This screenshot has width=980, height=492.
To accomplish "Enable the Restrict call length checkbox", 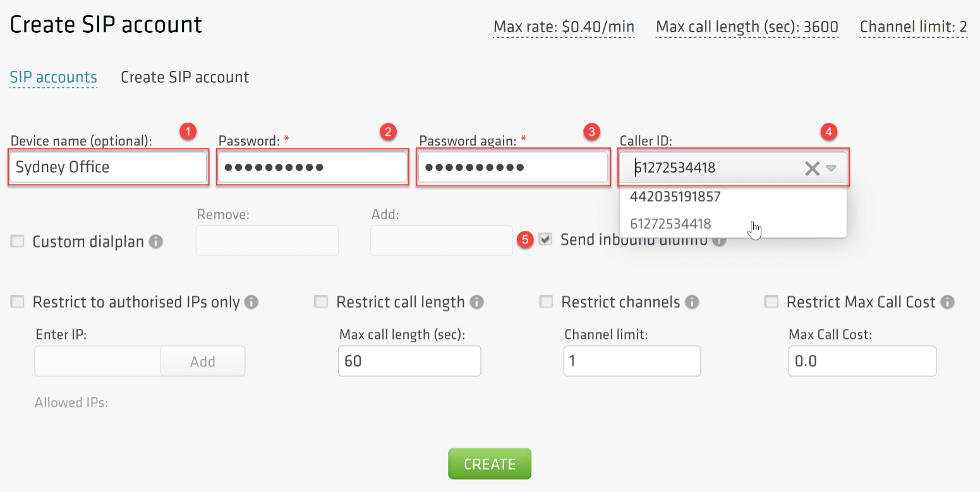I will click(321, 302).
